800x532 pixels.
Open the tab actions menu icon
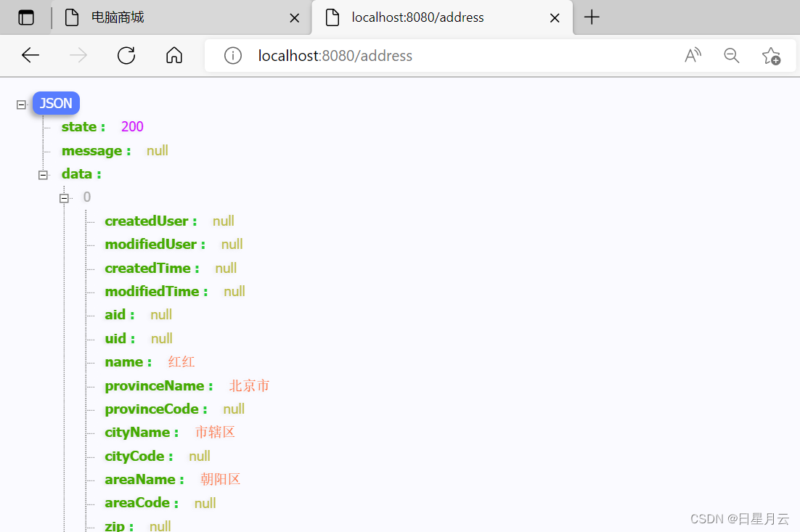pos(26,17)
